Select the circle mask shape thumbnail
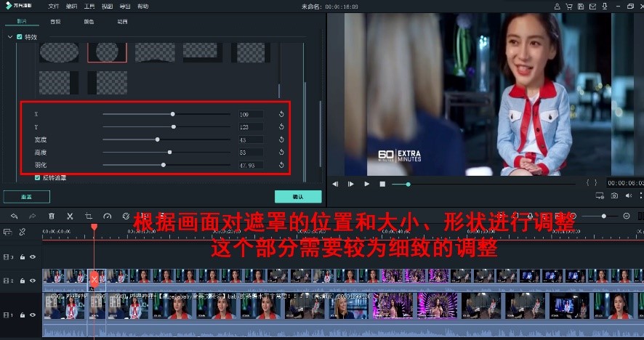The height and width of the screenshot is (340, 644). [107, 52]
